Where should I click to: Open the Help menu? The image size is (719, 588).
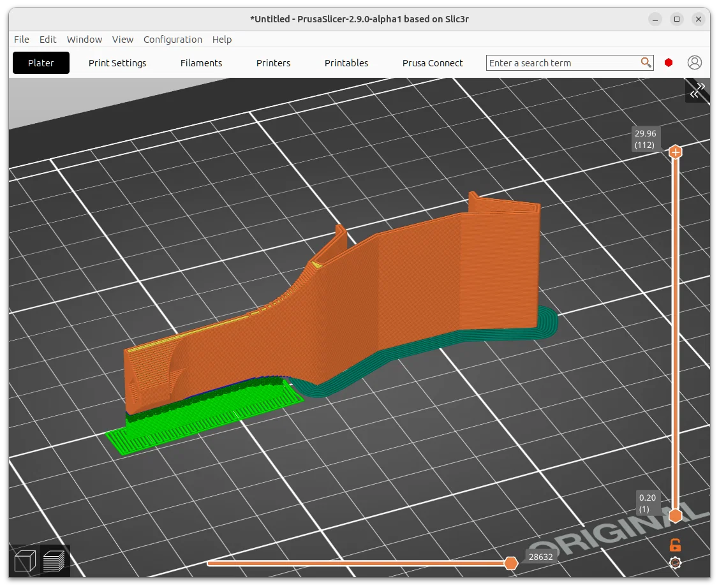(222, 40)
